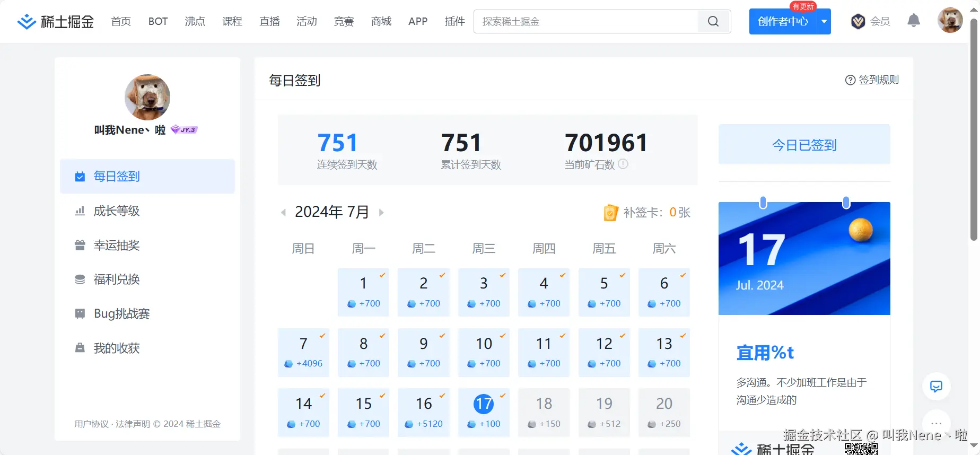
Task: Open 活动 in the top navigation
Action: (307, 22)
